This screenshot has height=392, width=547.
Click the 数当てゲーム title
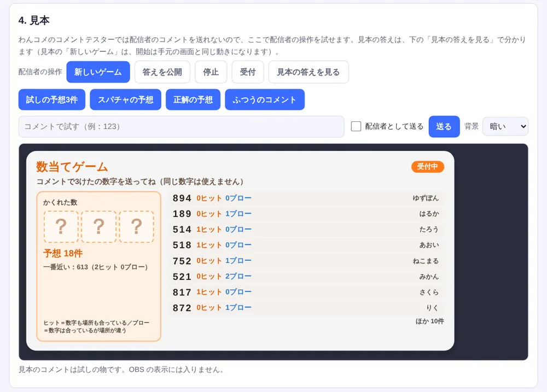pyautogui.click(x=72, y=167)
